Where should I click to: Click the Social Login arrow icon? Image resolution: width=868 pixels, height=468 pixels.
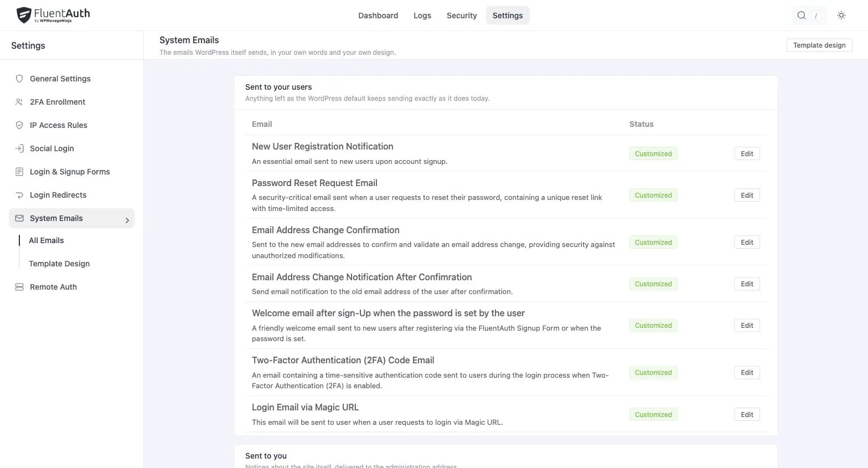coord(19,148)
